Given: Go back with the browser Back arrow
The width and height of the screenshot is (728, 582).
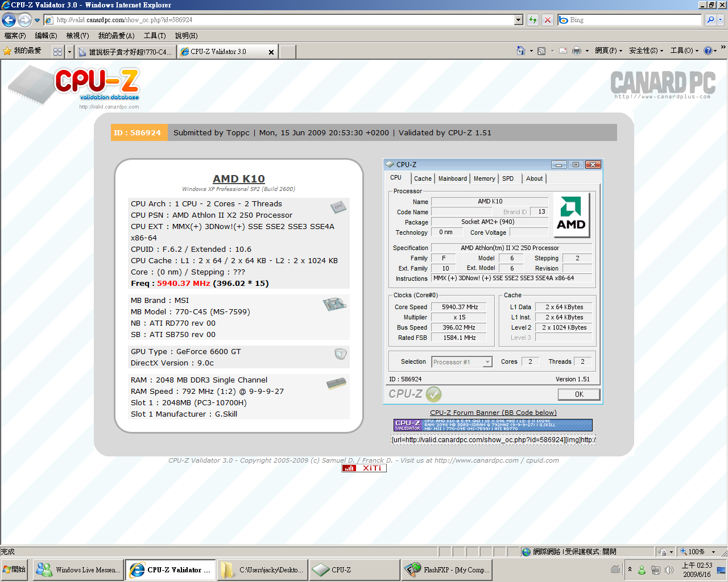Looking at the screenshot, I should click(x=9, y=20).
